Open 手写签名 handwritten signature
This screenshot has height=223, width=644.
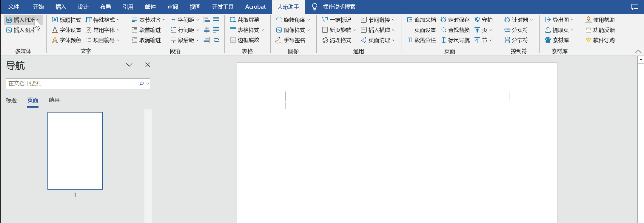pos(290,40)
